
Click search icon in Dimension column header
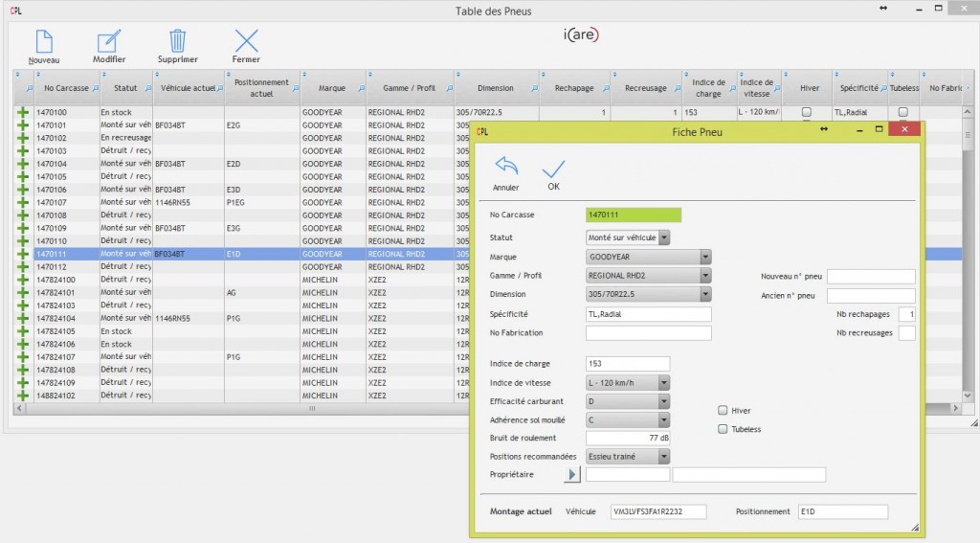[534, 89]
